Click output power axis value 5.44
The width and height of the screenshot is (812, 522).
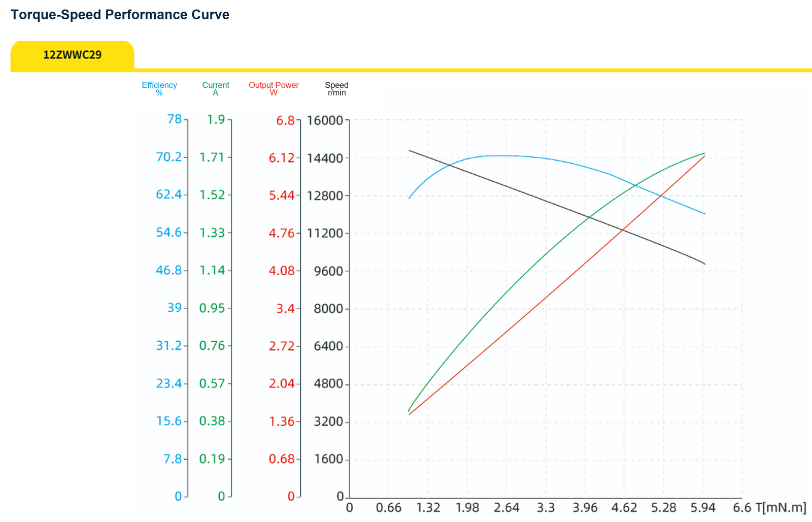click(x=282, y=195)
